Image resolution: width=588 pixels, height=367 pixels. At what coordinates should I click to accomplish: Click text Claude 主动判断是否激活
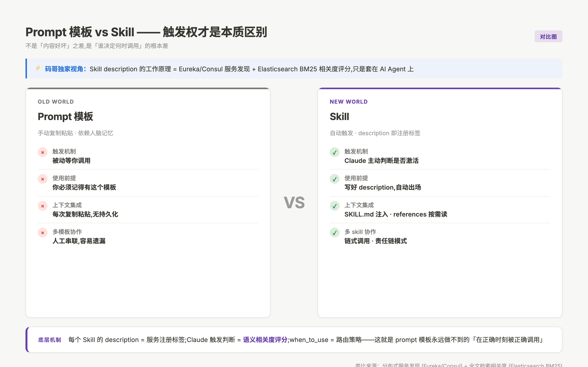click(381, 161)
